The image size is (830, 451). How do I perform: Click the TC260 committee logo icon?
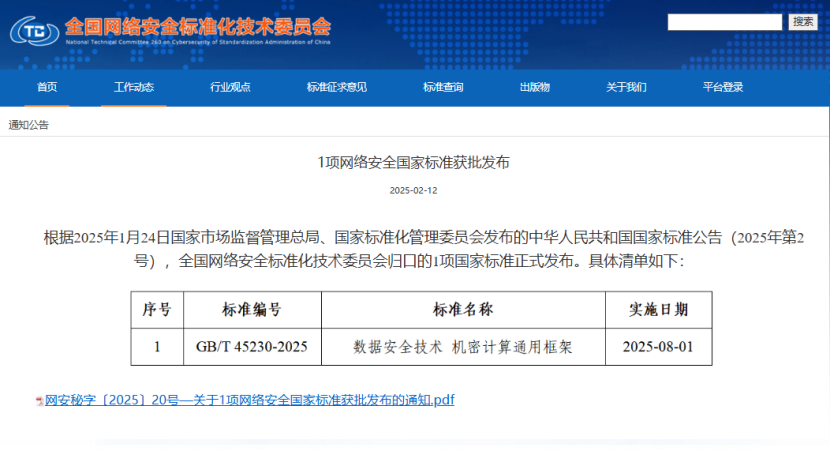pos(33,30)
